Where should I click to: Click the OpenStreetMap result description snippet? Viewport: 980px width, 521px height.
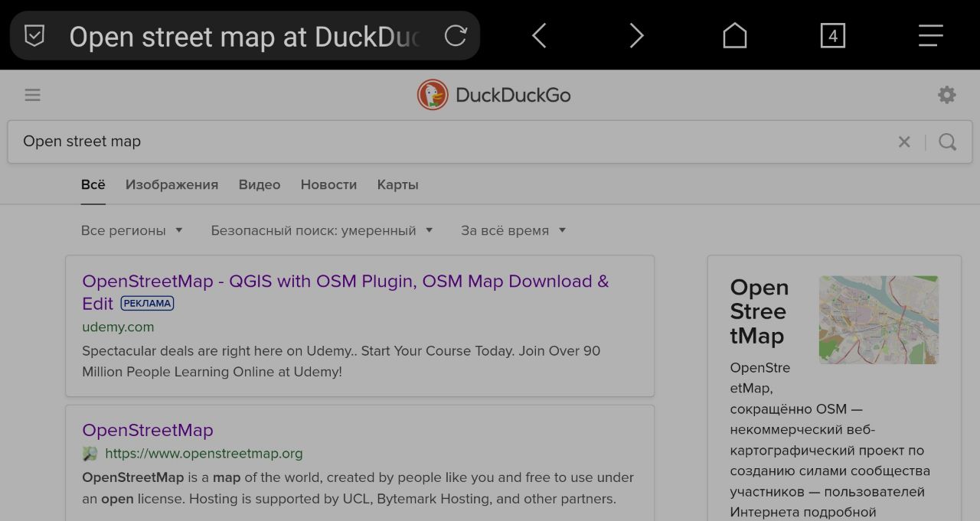pyautogui.click(x=358, y=488)
